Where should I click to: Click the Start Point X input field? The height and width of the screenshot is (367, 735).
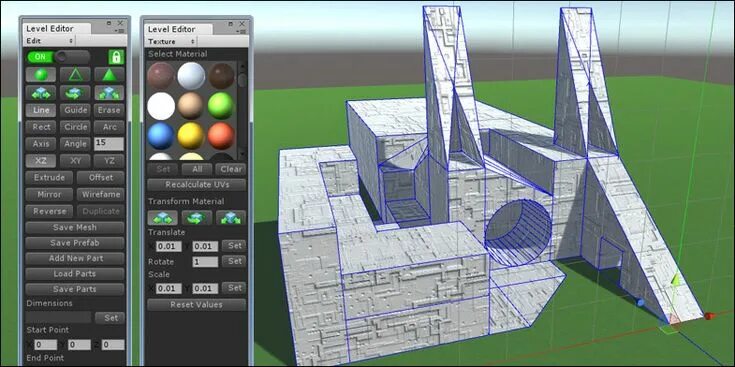[45, 345]
